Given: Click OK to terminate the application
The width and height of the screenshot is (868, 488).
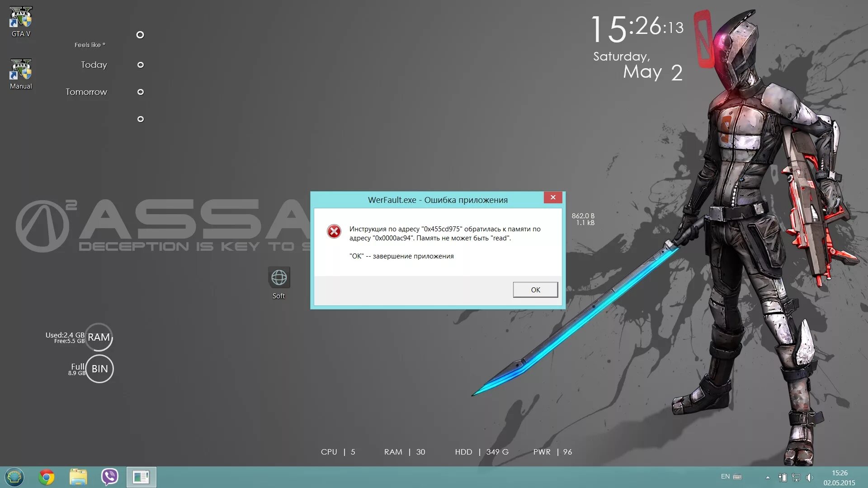Looking at the screenshot, I should coord(535,290).
